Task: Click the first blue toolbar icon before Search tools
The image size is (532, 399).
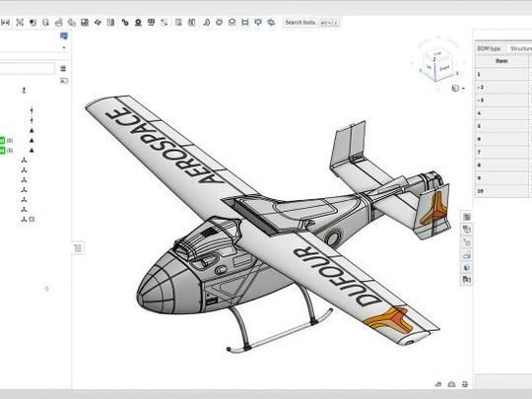Action: [206, 23]
